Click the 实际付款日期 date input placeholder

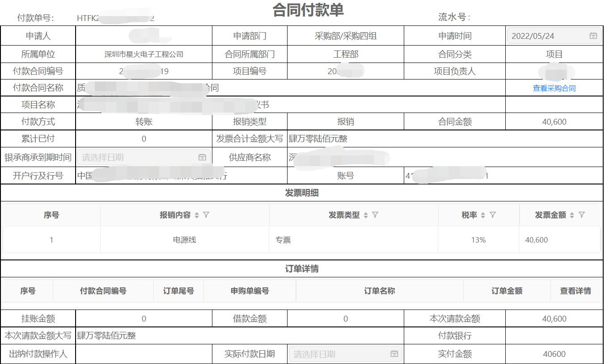[346, 354]
